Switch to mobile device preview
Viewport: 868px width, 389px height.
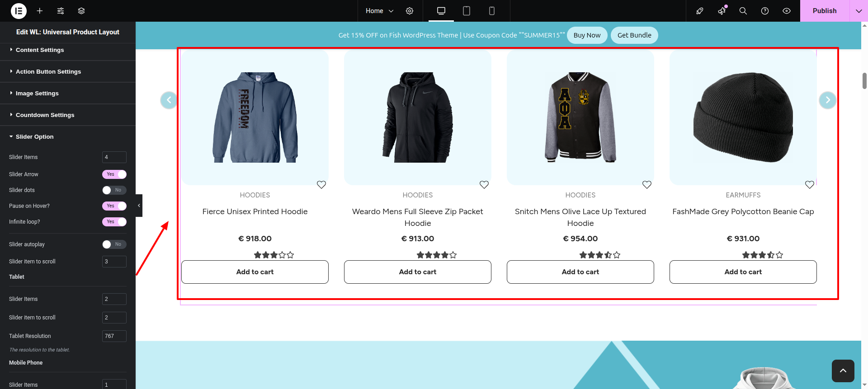492,11
